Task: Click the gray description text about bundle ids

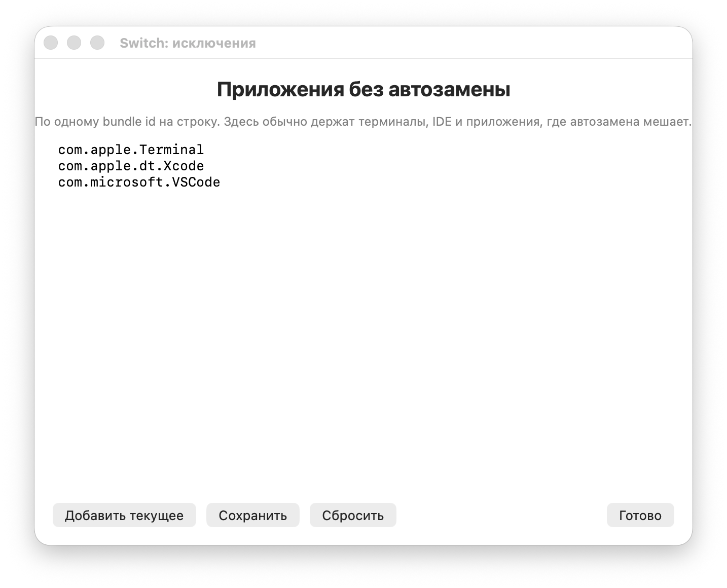Action: click(363, 122)
